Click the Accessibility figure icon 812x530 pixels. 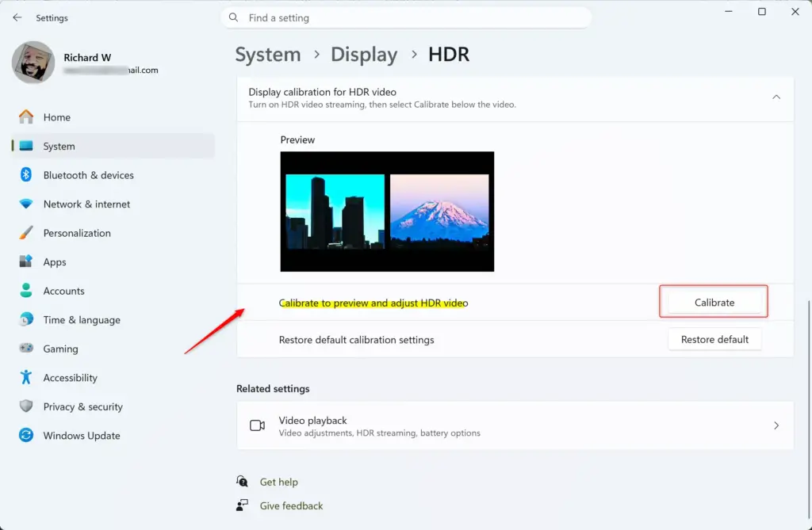[26, 377]
